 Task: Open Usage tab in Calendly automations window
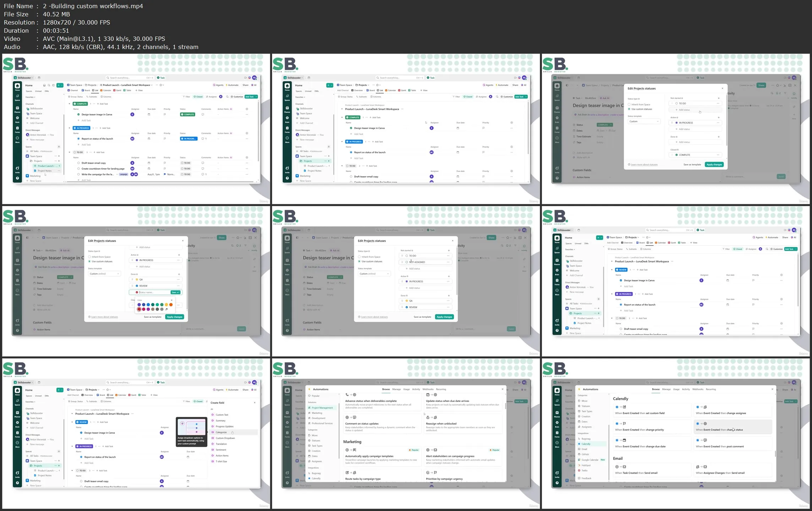point(676,390)
